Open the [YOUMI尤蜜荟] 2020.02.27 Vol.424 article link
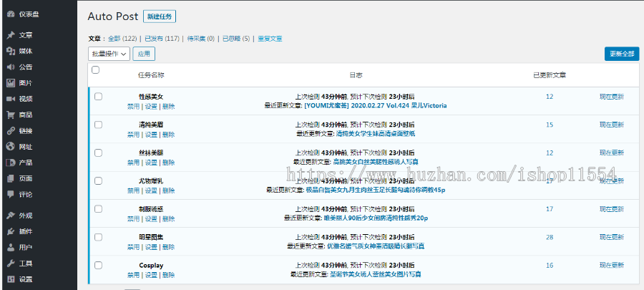Screen dimensions: 644x290 [x=376, y=105]
